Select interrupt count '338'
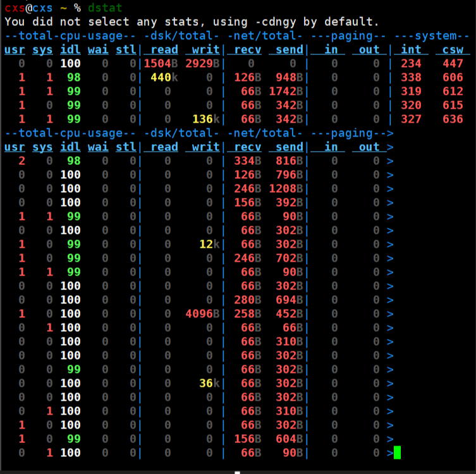The width and height of the screenshot is (476, 474). coord(411,77)
